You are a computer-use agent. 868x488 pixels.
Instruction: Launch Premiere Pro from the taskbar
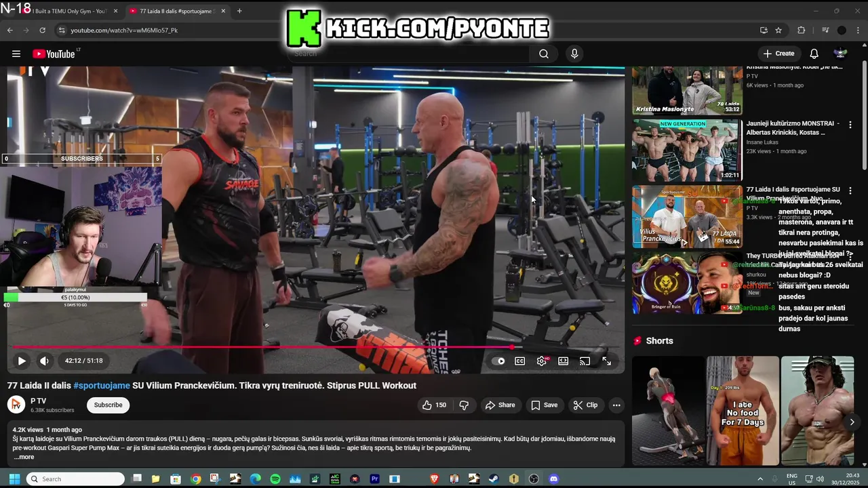click(374, 479)
